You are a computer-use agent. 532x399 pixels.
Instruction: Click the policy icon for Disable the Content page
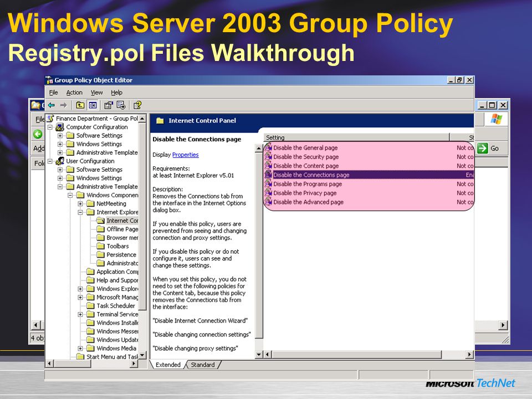tap(268, 166)
